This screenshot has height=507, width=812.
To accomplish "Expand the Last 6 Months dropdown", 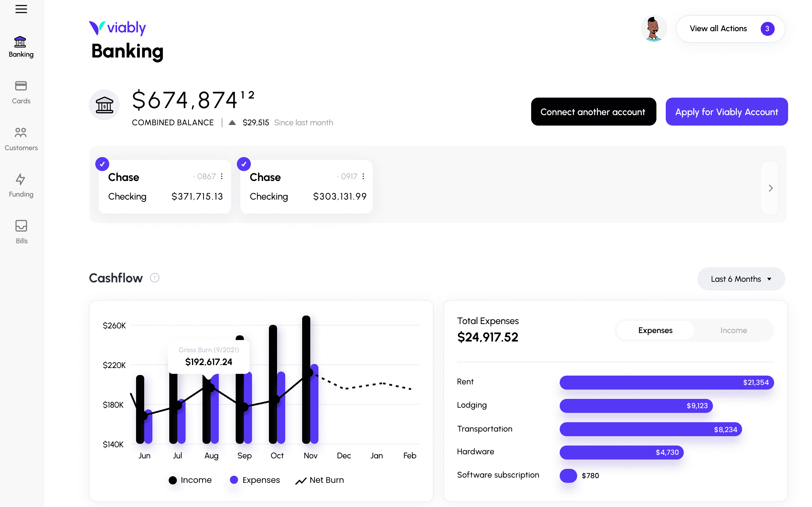I will pyautogui.click(x=741, y=279).
